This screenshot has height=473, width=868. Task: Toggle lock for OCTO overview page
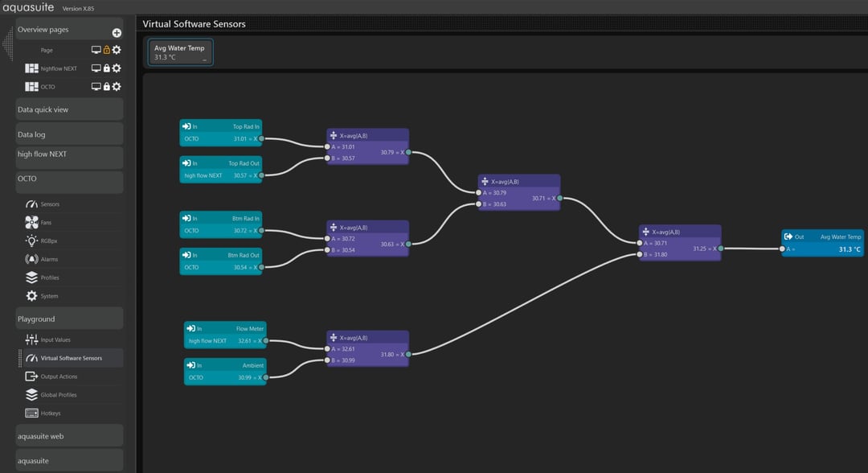tap(106, 87)
